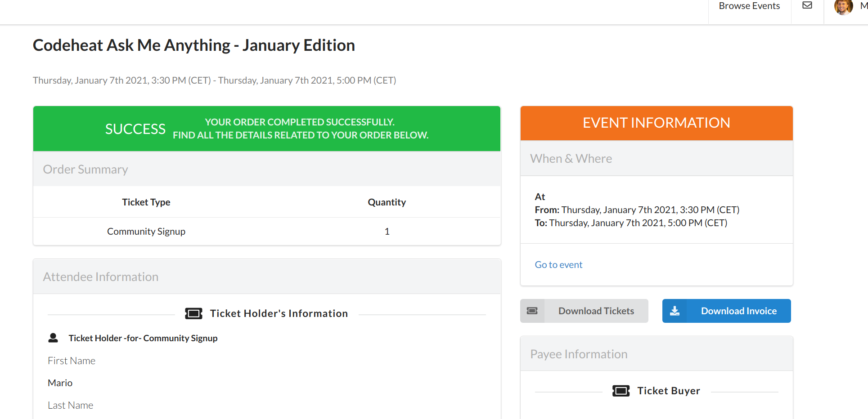
Task: Click the Ticket Buyer heading text
Action: pos(669,391)
